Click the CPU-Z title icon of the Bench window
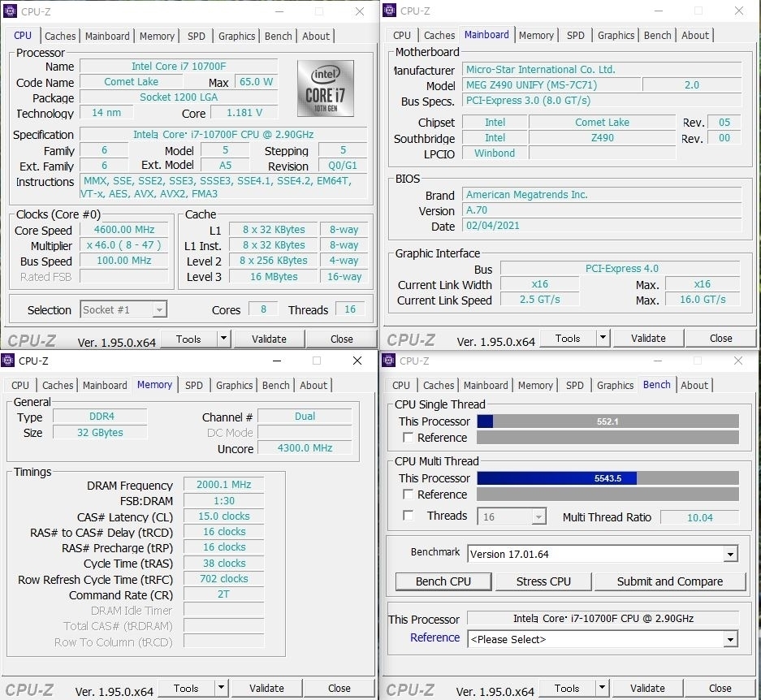The height and width of the screenshot is (700, 761). click(390, 361)
